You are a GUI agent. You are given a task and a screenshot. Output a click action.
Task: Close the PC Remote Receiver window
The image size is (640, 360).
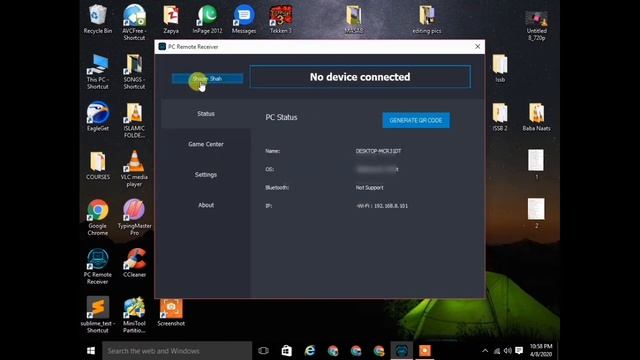coord(478,47)
